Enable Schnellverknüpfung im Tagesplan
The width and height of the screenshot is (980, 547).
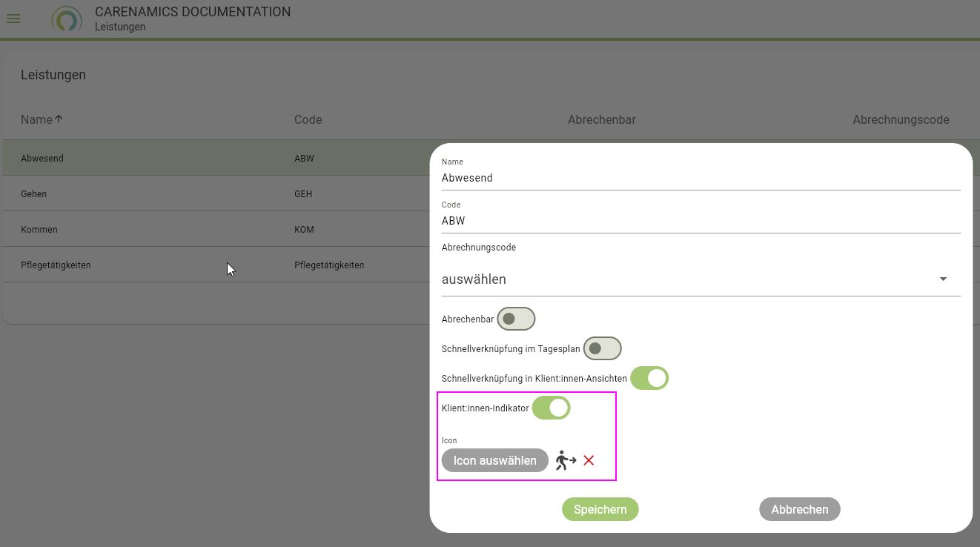point(602,348)
